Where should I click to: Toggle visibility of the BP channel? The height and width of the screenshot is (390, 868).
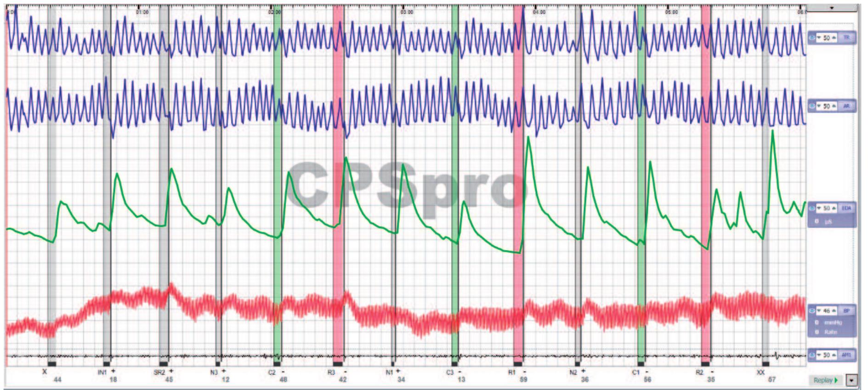pos(812,311)
